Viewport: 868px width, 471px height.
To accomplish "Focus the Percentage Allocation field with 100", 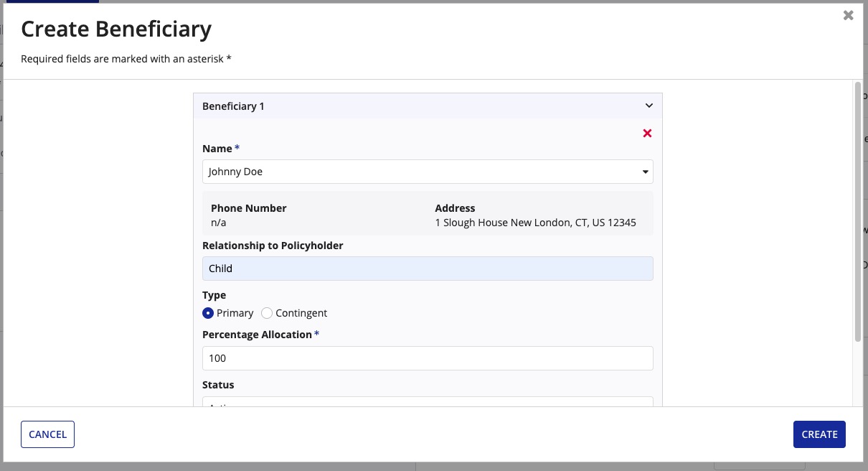I will pyautogui.click(x=428, y=358).
